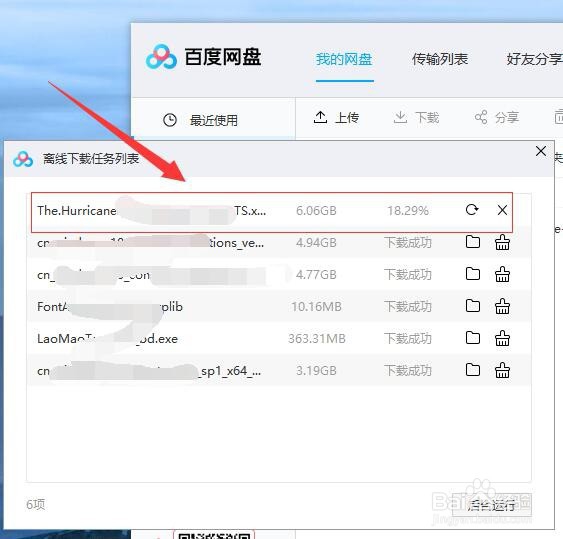Image resolution: width=563 pixels, height=539 pixels.
Task: Click the 363.31MB size value
Action: 316,339
